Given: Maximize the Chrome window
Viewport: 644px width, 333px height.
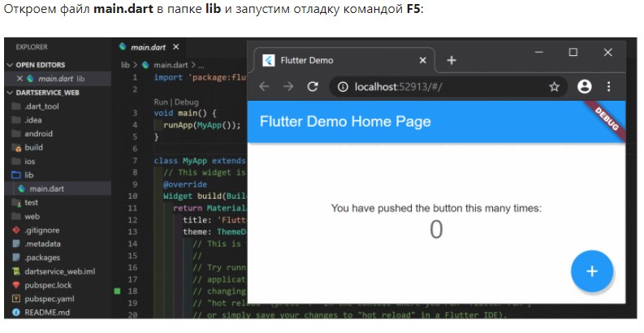Looking at the screenshot, I should 573,52.
